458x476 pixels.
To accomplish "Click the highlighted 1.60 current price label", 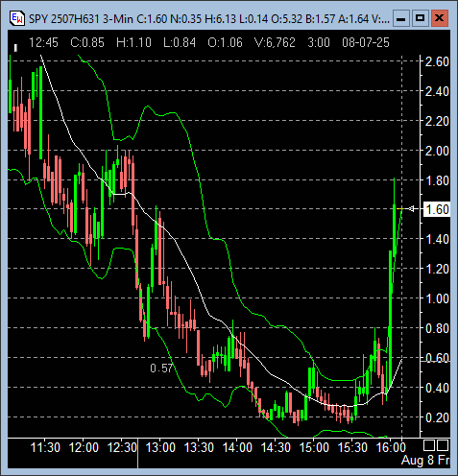I will tap(437, 209).
